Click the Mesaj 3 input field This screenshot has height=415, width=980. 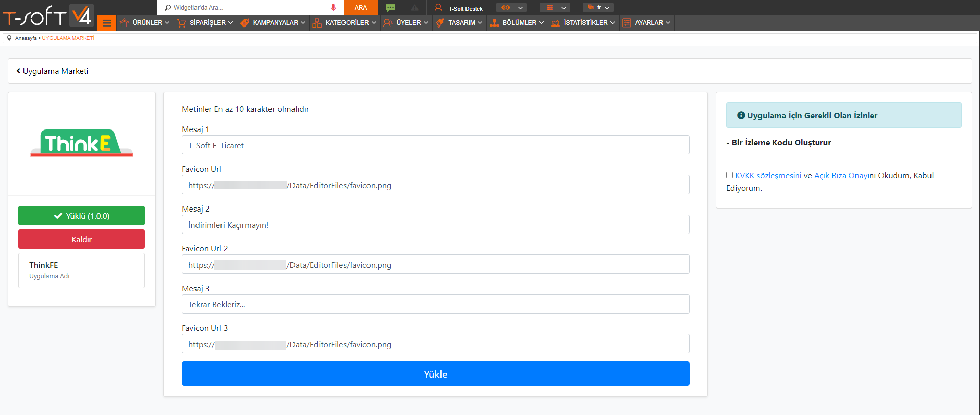(x=435, y=304)
